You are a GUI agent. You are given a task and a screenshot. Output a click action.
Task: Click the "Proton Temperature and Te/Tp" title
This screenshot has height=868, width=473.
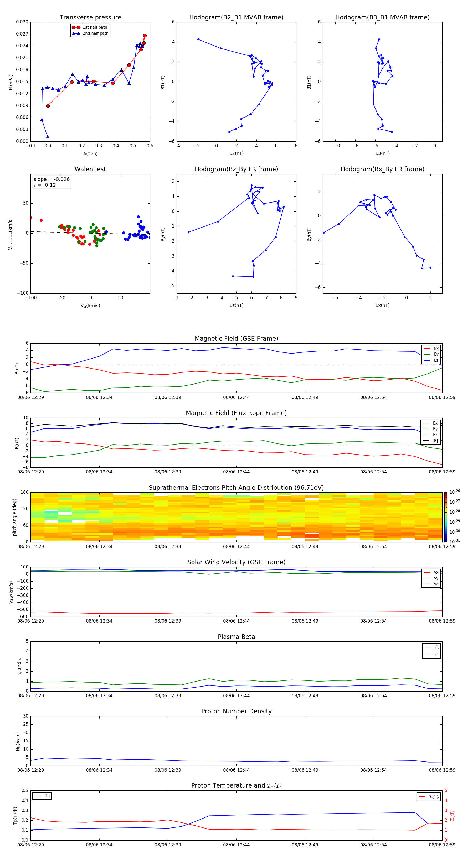[x=236, y=786]
